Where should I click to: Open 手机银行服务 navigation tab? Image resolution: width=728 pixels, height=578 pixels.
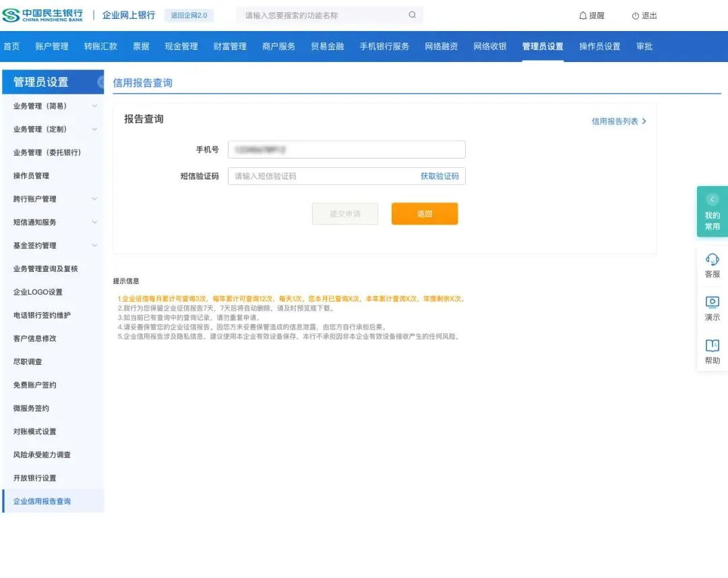coord(384,47)
